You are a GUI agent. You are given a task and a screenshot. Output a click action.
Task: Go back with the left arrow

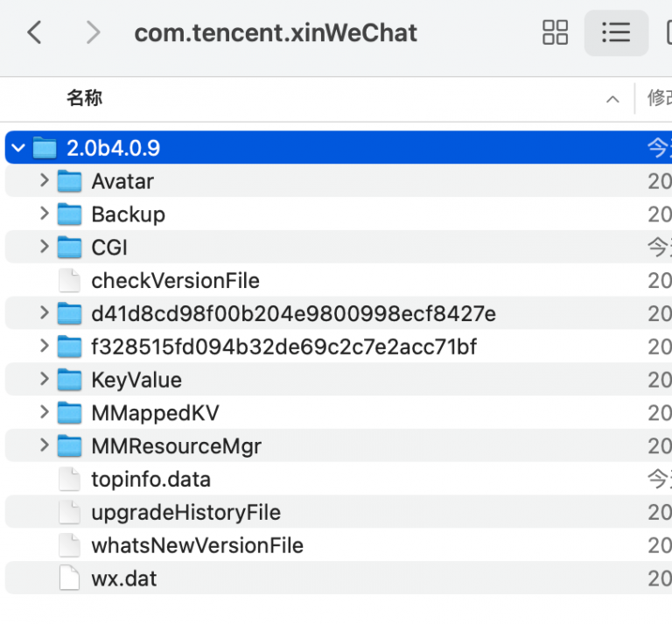click(34, 33)
